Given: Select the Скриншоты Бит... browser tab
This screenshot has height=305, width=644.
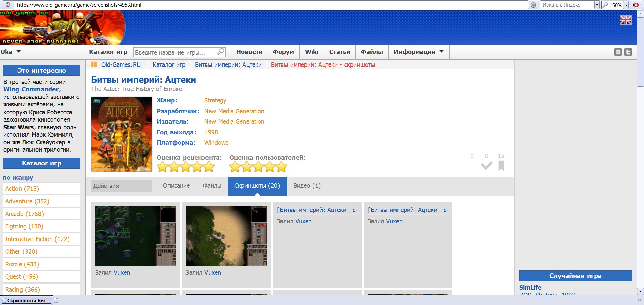Looking at the screenshot, I should (27, 300).
